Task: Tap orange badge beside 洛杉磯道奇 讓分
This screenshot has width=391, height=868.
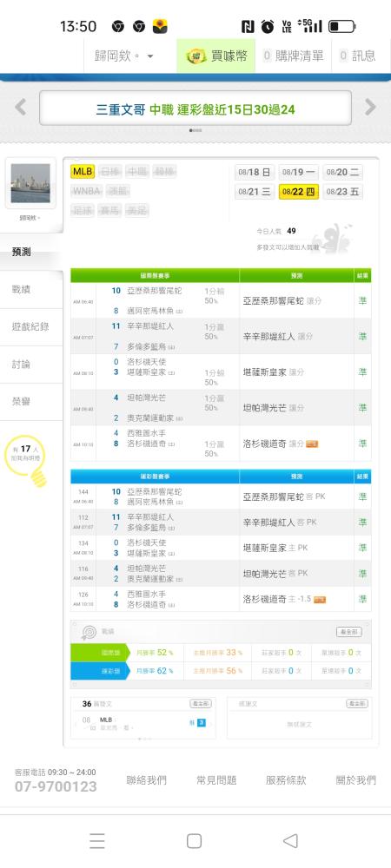Action: pyautogui.click(x=312, y=444)
